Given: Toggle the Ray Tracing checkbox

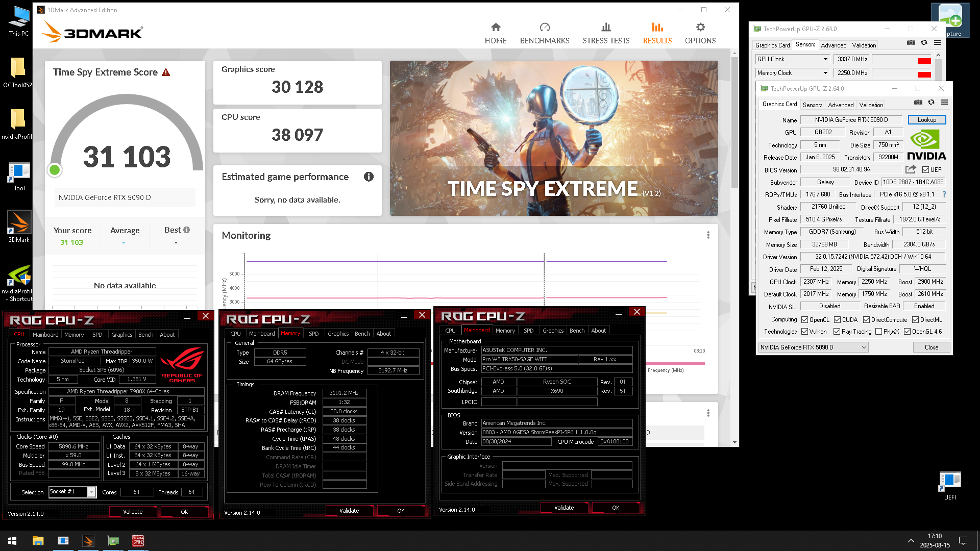Looking at the screenshot, I should [x=837, y=332].
